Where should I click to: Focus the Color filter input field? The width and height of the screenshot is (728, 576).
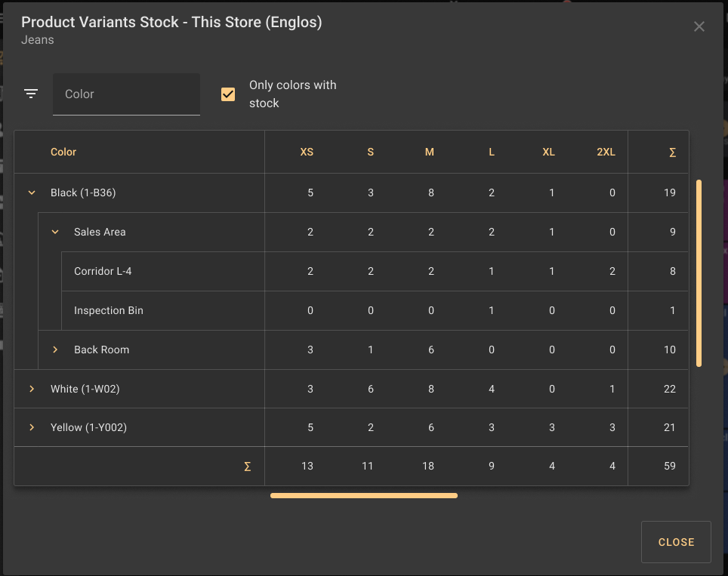[126, 94]
